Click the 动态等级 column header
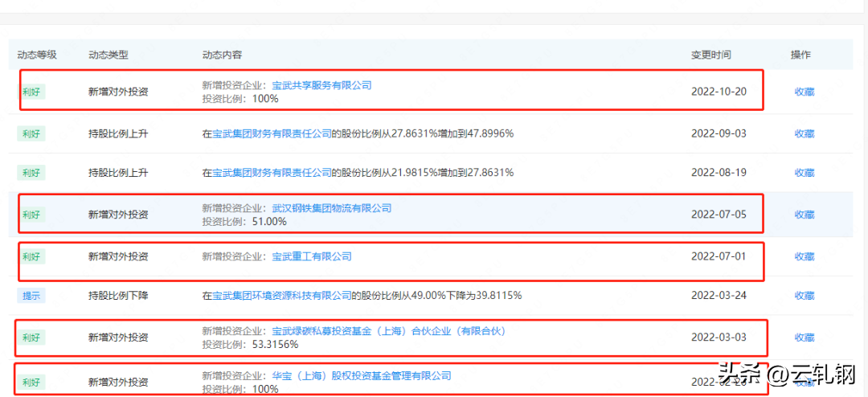Screen dimensions: 868x397 pos(37,55)
